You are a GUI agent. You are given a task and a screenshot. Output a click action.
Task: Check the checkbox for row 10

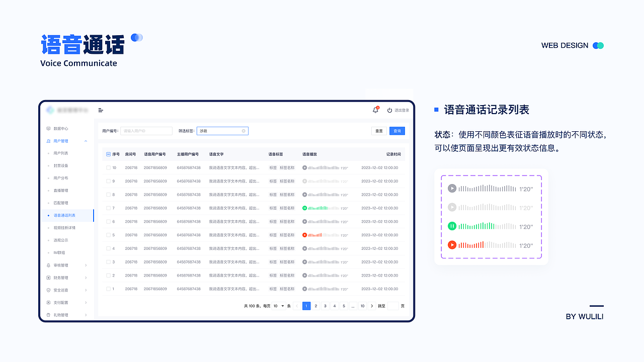click(x=108, y=167)
